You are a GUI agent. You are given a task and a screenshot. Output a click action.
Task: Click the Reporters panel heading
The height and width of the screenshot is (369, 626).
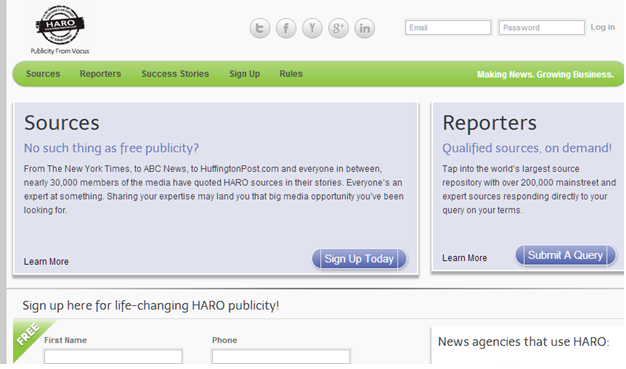(489, 123)
